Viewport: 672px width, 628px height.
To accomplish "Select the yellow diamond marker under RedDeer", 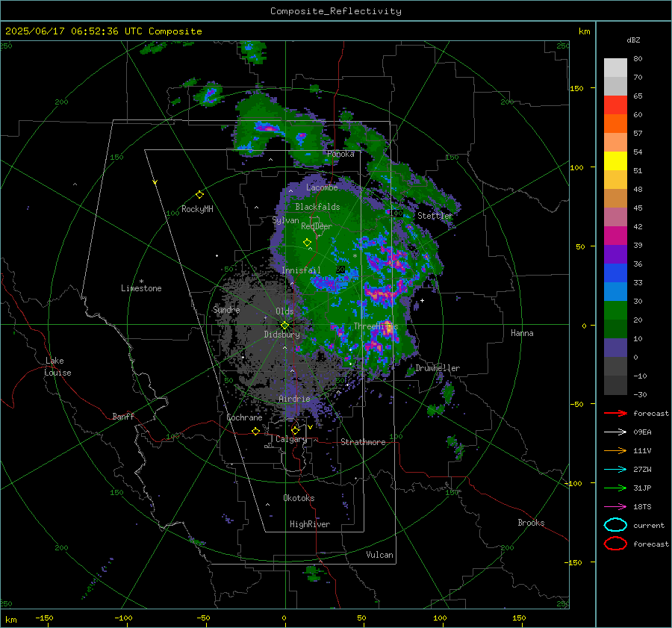I will click(x=308, y=243).
